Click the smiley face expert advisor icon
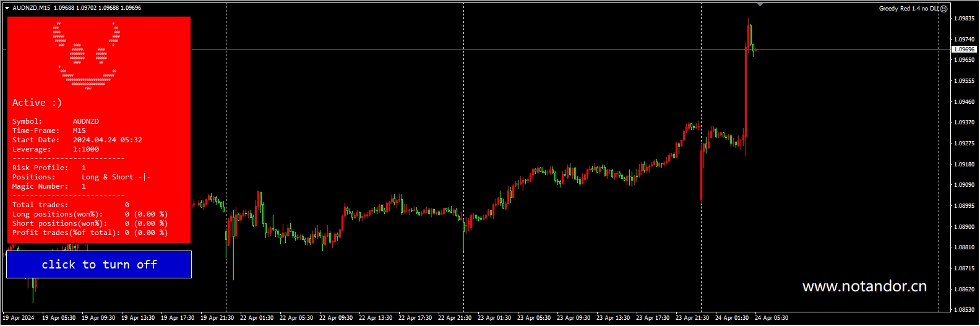Screen dimensions: 980x326 click(944, 9)
